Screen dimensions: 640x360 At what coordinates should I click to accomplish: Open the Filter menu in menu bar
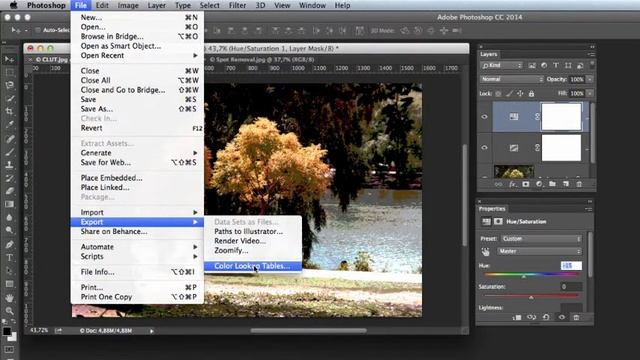[x=237, y=5]
